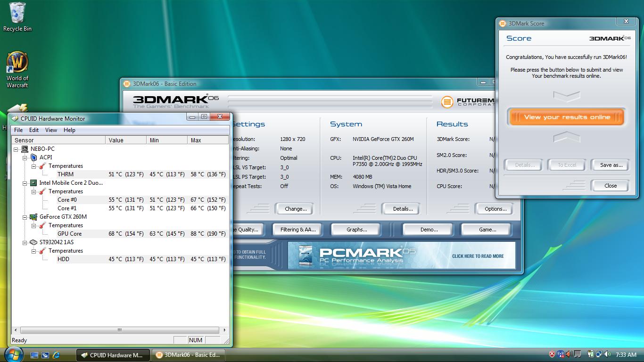This screenshot has width=644, height=362.
Task: Click horizontal scrollbar in Hardware Monitor
Action: (120, 330)
